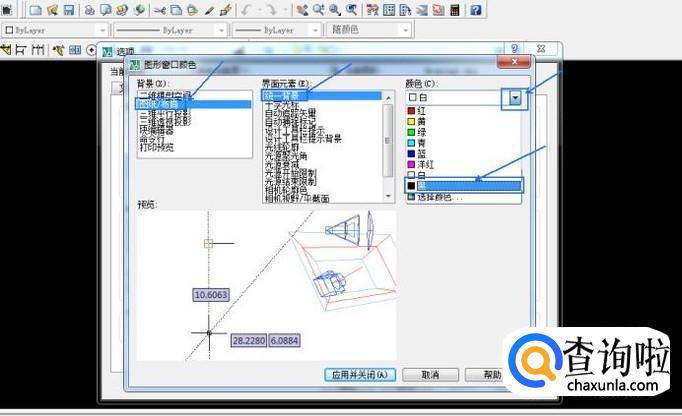The image size is (682, 416).
Task: Click the 取消 cancel button
Action: (x=429, y=374)
